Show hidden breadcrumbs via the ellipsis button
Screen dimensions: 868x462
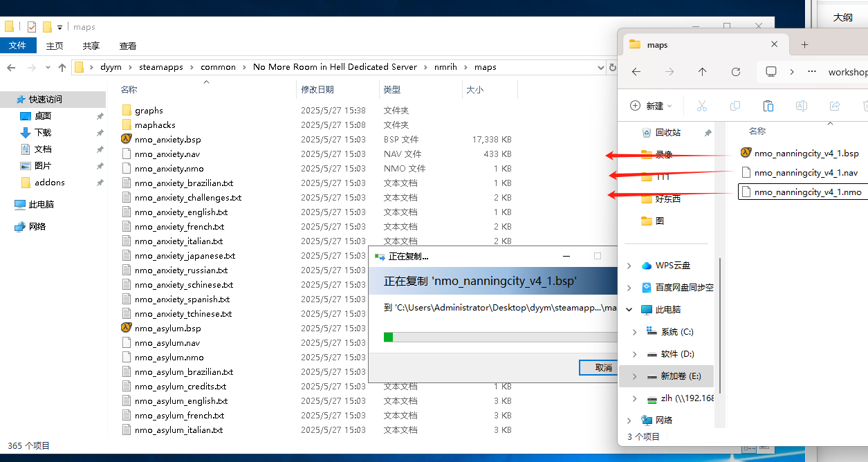(x=813, y=72)
